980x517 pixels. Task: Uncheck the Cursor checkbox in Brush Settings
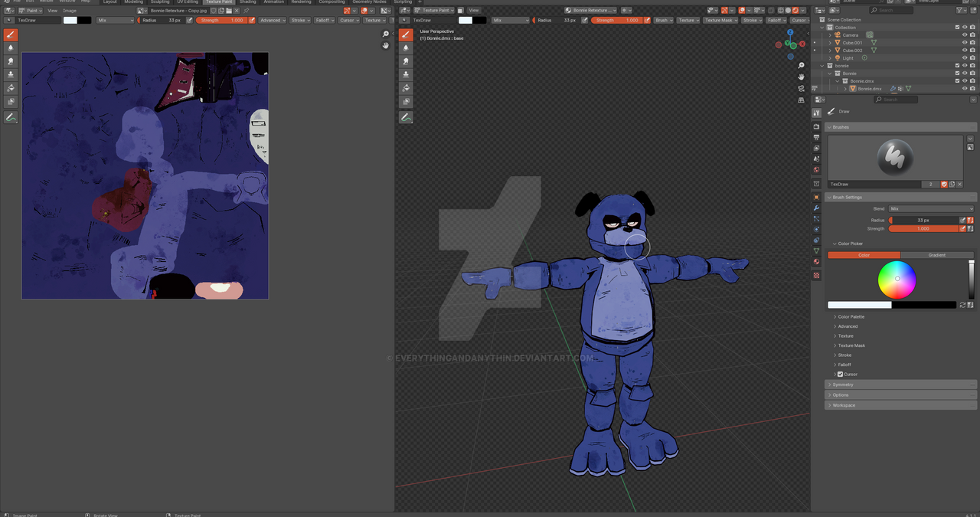[x=840, y=375]
